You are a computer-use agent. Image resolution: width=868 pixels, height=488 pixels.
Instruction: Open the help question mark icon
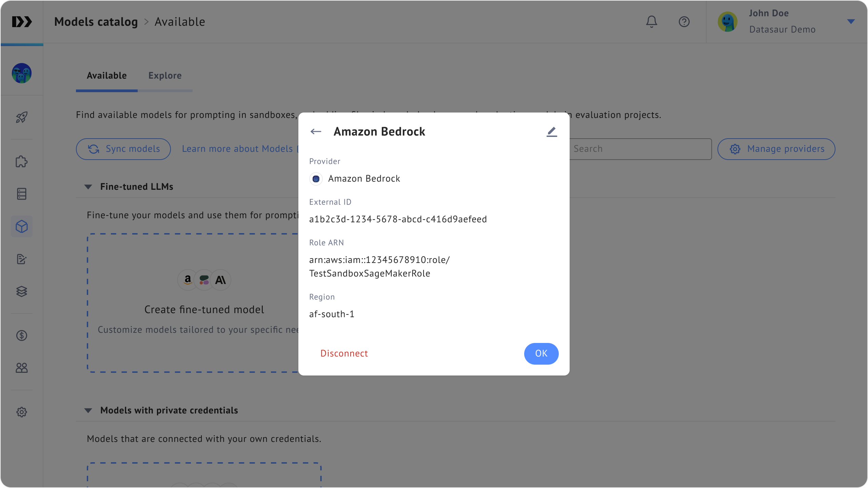pyautogui.click(x=684, y=22)
